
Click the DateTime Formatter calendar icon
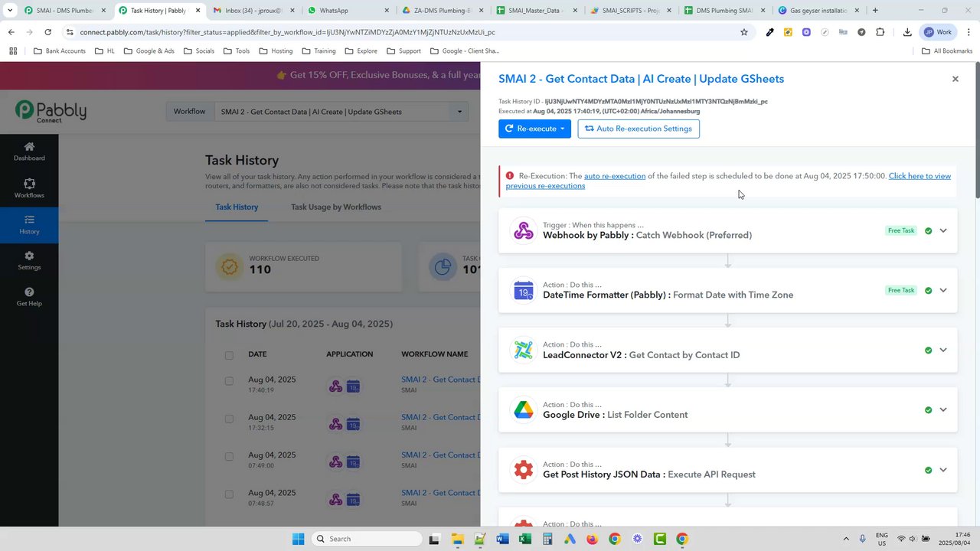click(x=524, y=290)
